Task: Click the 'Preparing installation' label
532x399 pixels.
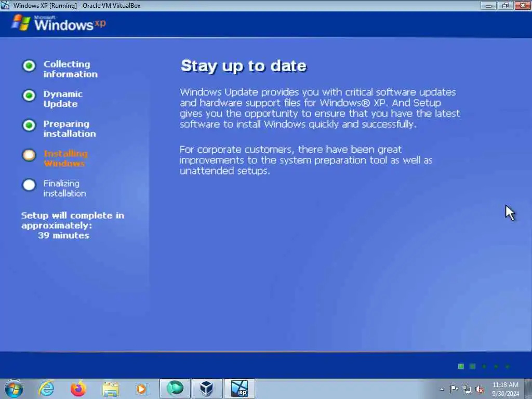Action: pos(70,129)
